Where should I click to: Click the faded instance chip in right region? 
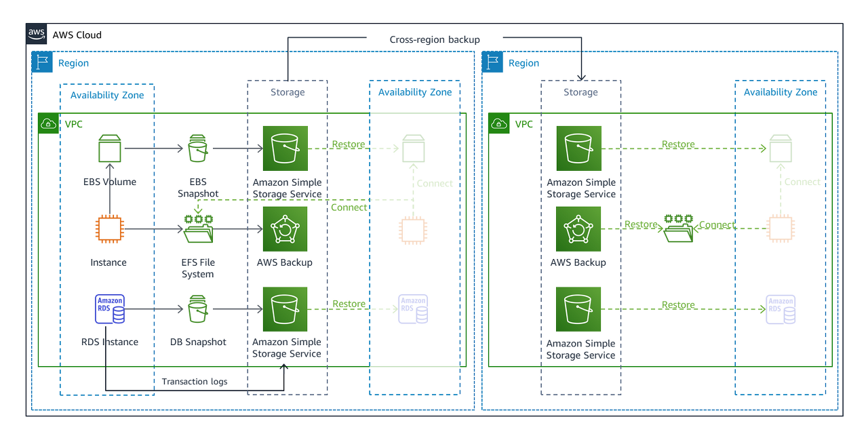780,228
